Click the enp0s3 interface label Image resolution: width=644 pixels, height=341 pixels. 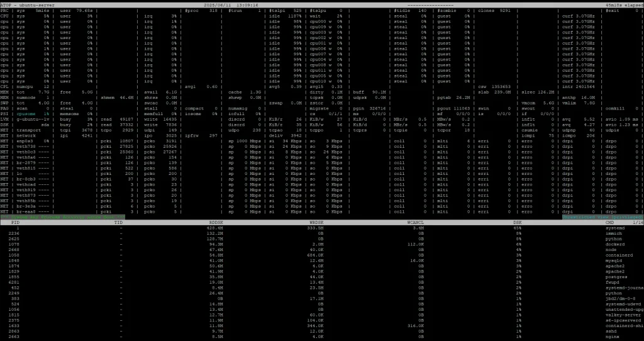[25, 141]
